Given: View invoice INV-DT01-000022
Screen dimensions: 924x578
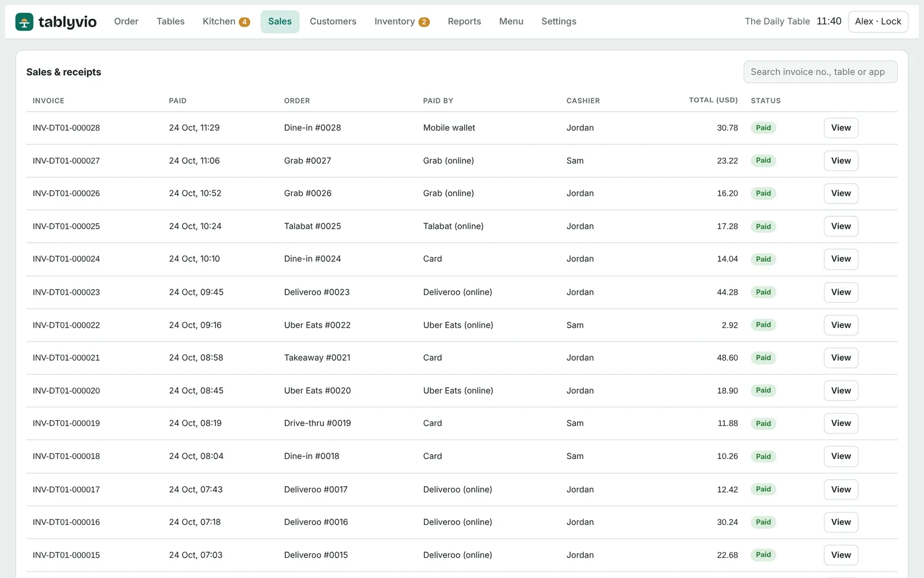Looking at the screenshot, I should pyautogui.click(x=841, y=325).
